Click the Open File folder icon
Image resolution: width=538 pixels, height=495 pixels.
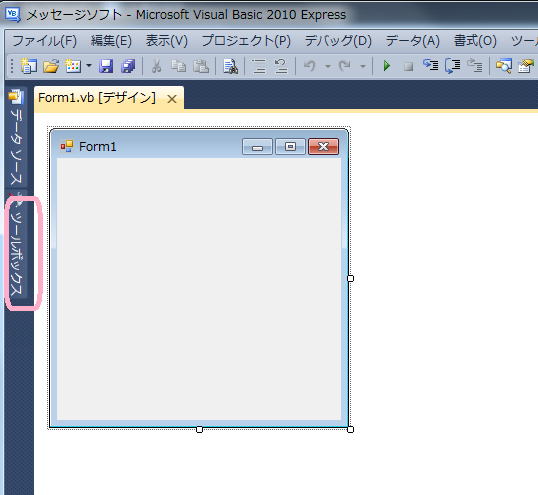(x=51, y=66)
